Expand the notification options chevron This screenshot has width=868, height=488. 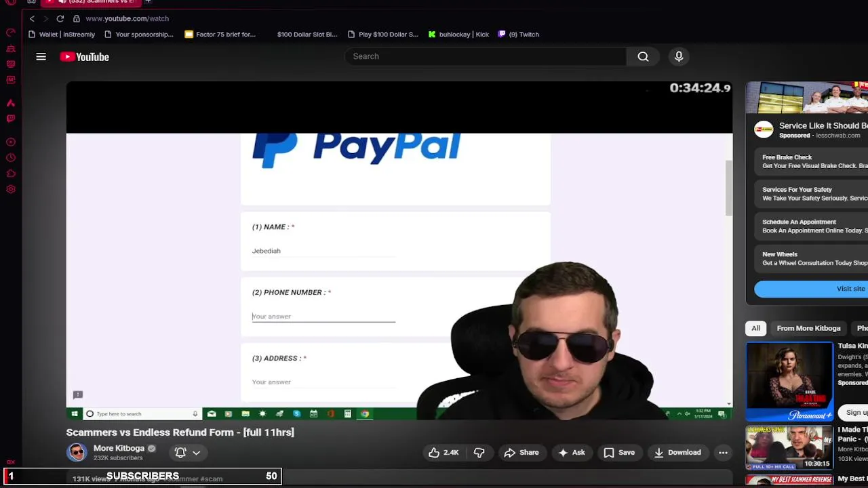(196, 453)
